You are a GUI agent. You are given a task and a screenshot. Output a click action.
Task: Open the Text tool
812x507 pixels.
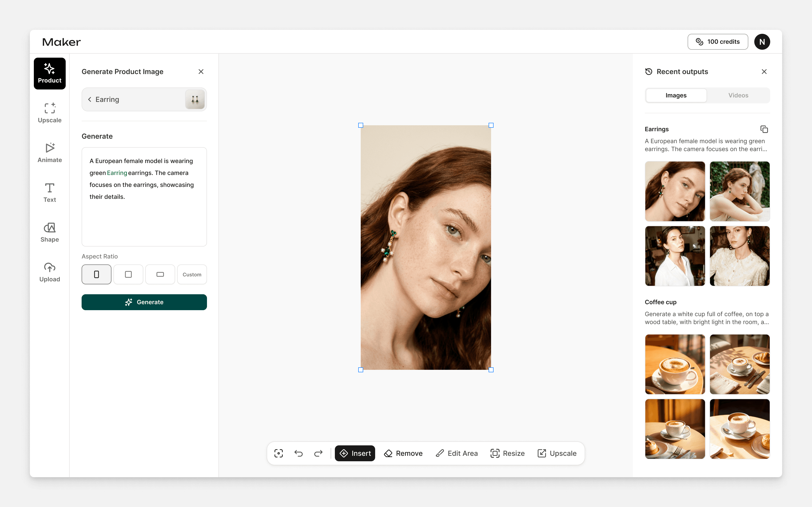pyautogui.click(x=50, y=192)
